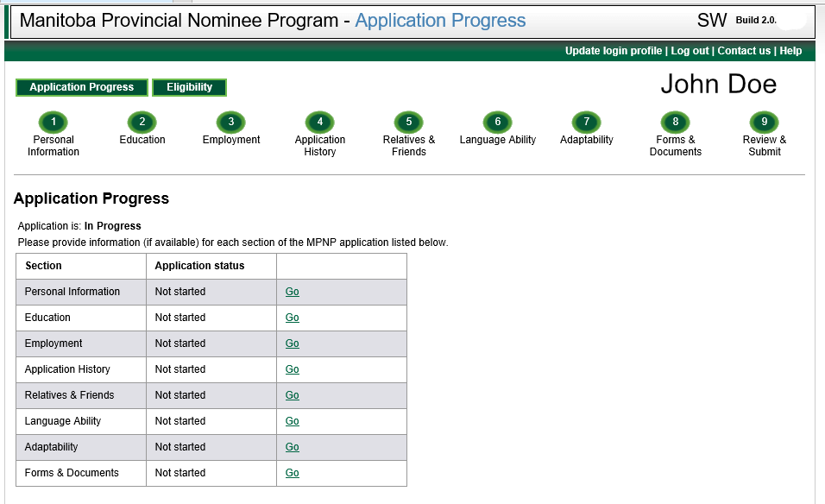Screen dimensions: 825x504
Task: Open step 7 Adaptability circle icon
Action: tap(587, 122)
